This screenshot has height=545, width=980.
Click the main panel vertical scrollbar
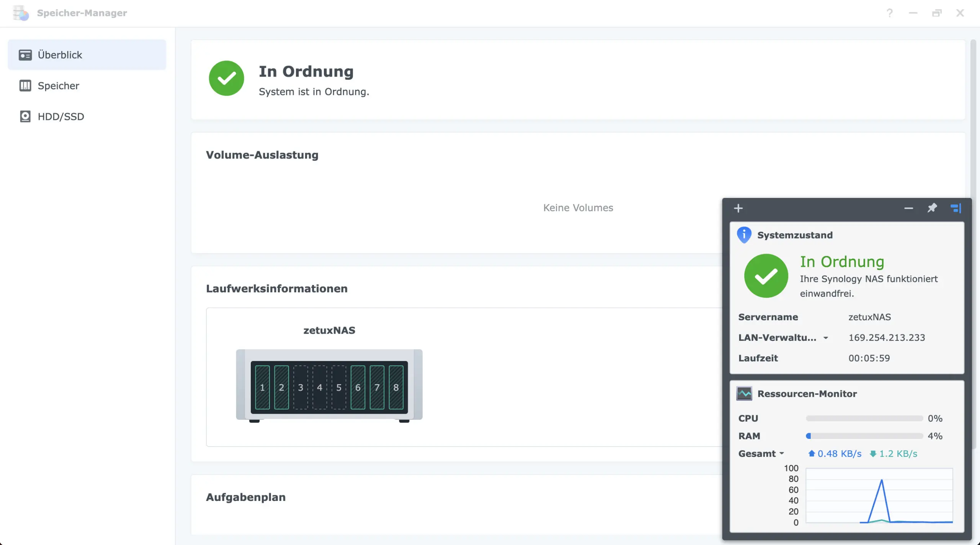point(973,115)
